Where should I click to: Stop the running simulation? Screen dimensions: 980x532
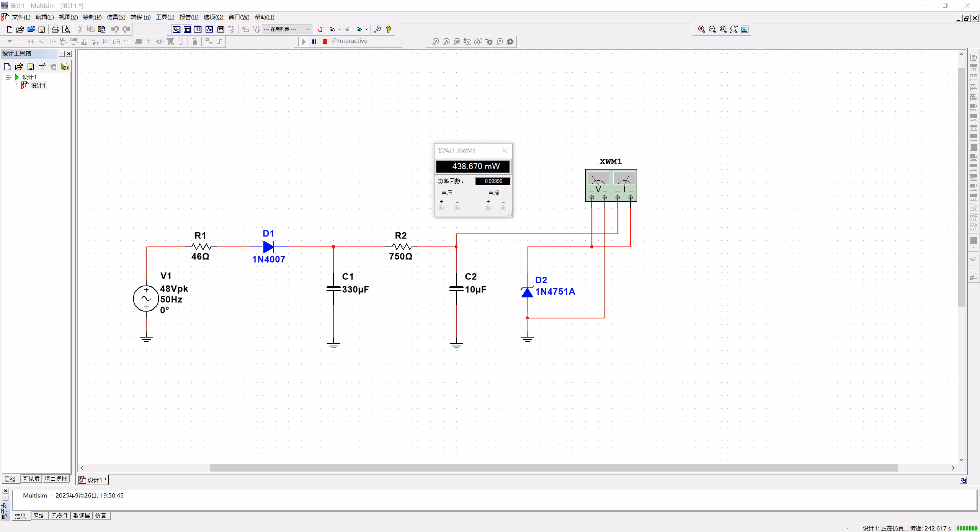[x=325, y=41]
